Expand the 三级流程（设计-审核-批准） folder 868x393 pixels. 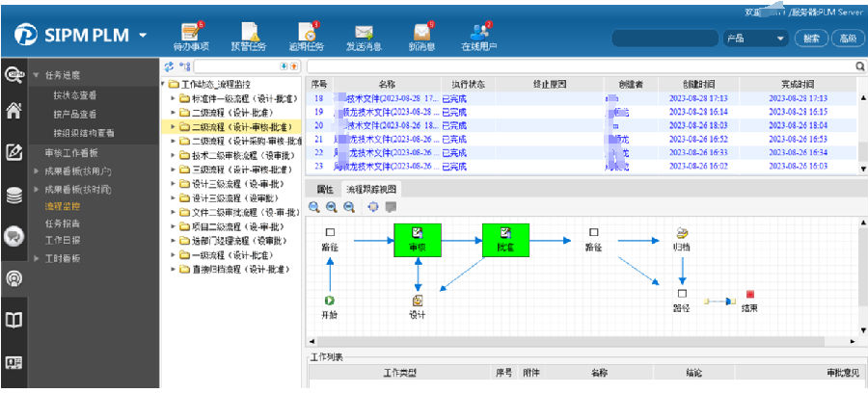pyautogui.click(x=173, y=170)
